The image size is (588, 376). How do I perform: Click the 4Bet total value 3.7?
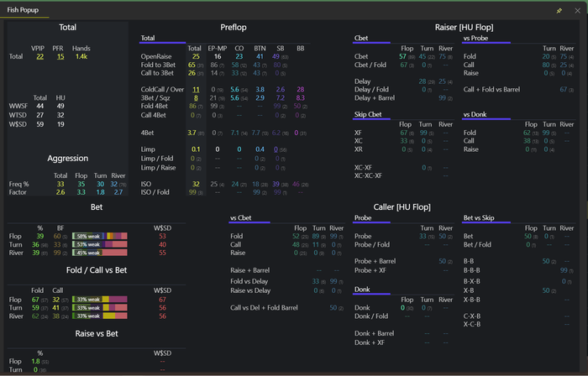coord(192,133)
